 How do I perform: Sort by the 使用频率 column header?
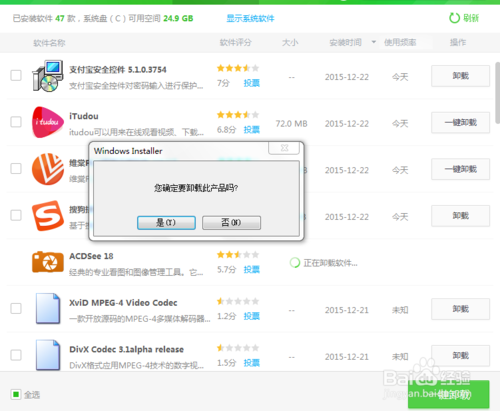(400, 42)
